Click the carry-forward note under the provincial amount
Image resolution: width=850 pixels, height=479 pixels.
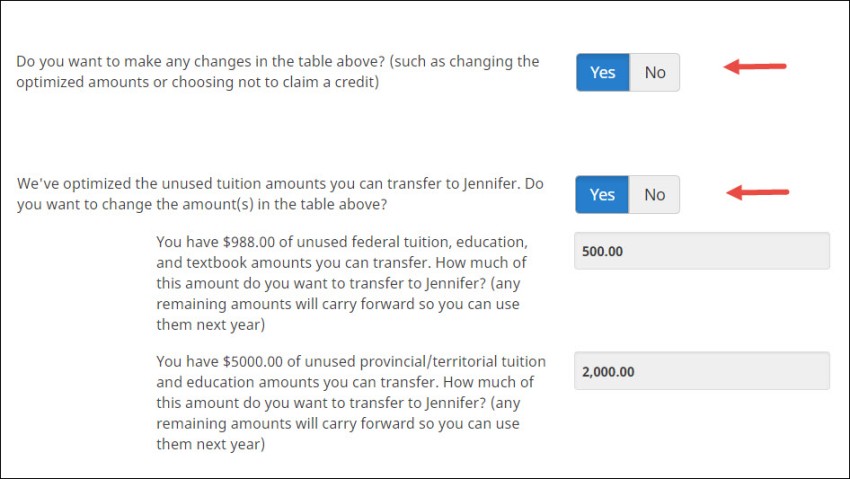tap(338, 424)
